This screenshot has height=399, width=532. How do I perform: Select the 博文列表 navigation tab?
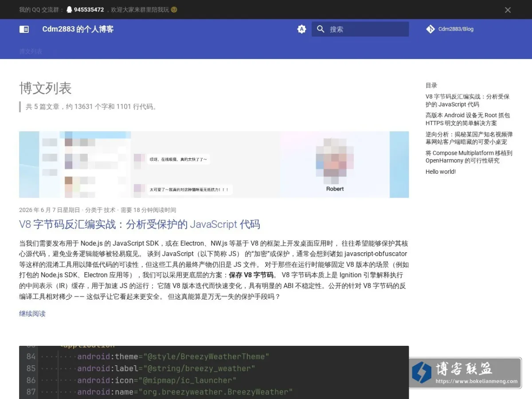pos(31,51)
